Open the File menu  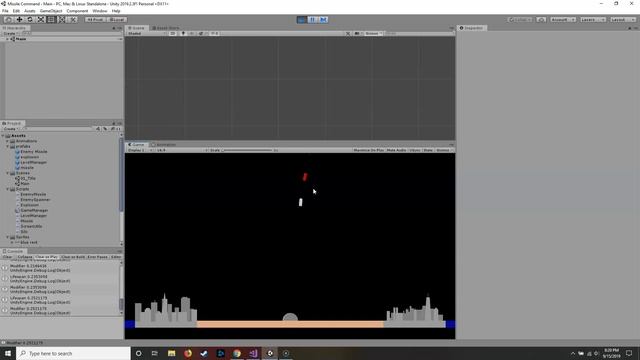click(x=5, y=11)
